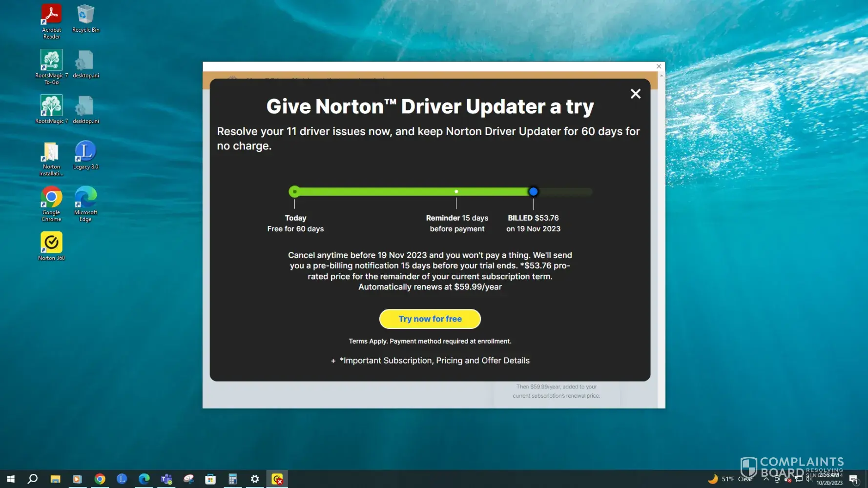Open Microsoft Store from the taskbar
The width and height of the screenshot is (868, 488).
pos(210,479)
